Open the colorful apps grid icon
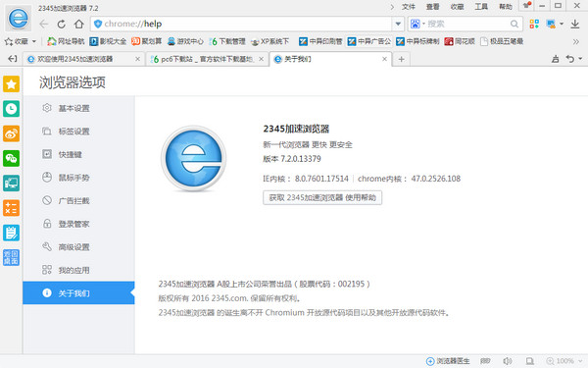The height and width of the screenshot is (368, 588). point(534,24)
